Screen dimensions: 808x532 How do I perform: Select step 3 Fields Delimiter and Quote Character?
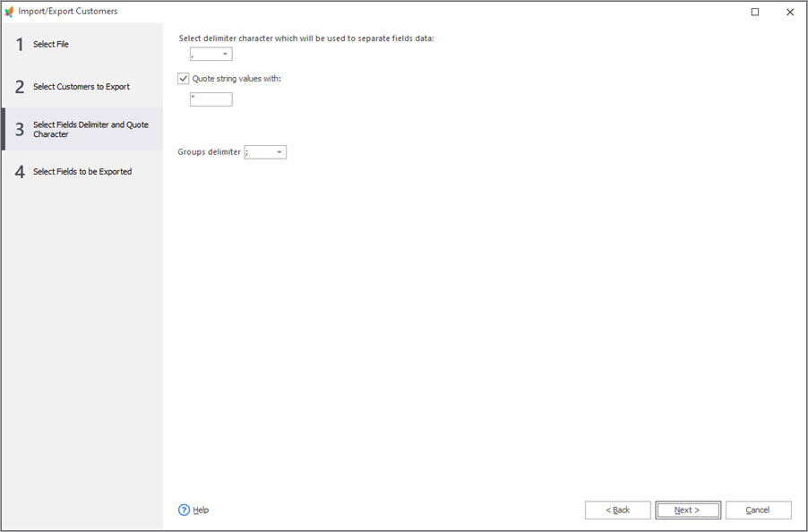pos(82,129)
